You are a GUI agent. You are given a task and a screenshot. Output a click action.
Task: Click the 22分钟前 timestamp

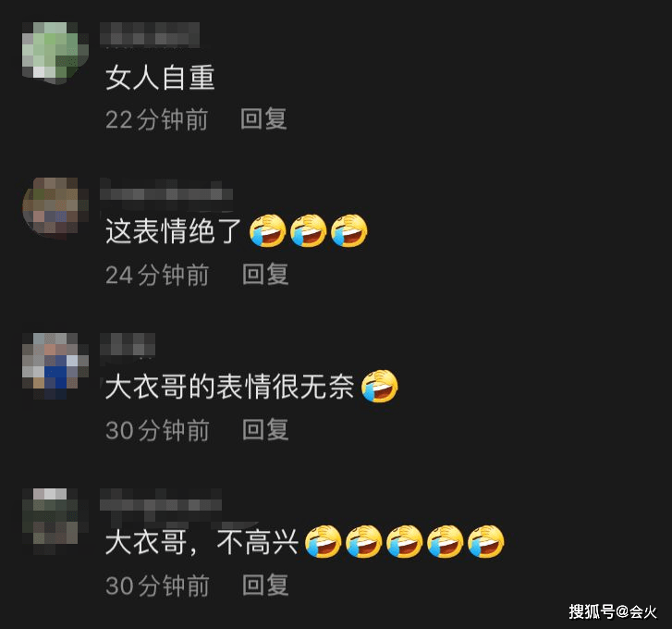tap(157, 119)
